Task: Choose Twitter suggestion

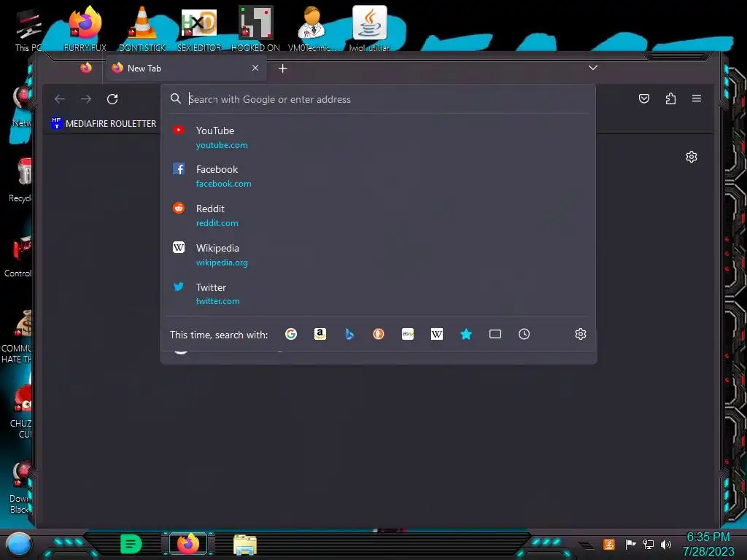Action: click(x=379, y=294)
